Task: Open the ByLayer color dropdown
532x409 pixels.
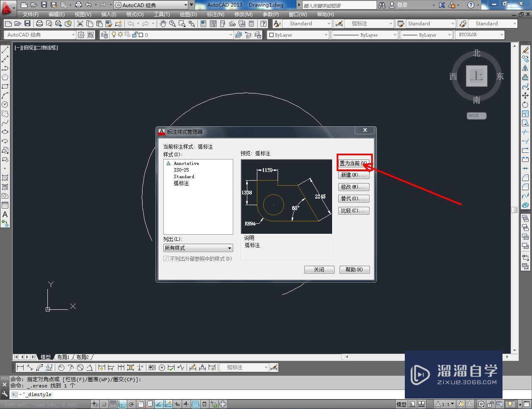Action: 298,35
